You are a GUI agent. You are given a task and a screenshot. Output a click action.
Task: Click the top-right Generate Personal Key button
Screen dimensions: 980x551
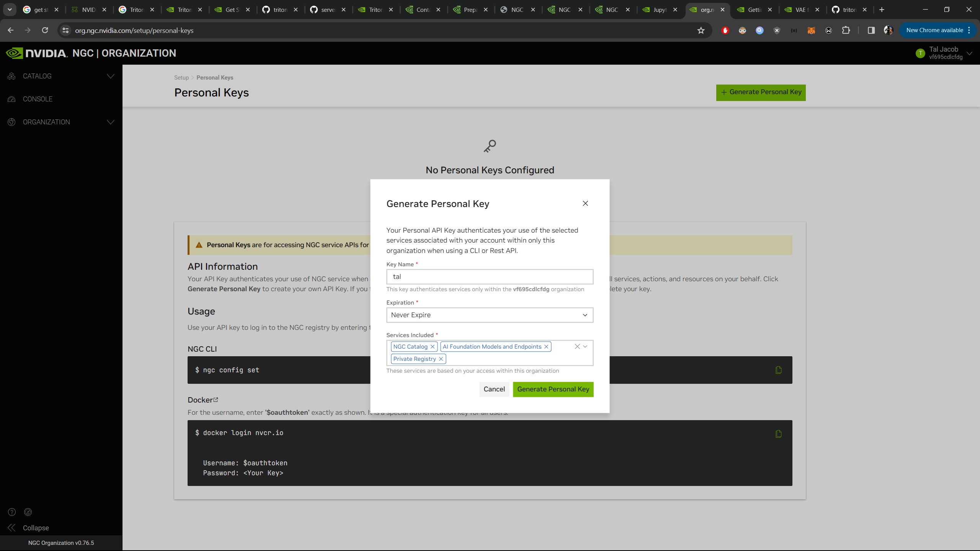click(x=761, y=92)
